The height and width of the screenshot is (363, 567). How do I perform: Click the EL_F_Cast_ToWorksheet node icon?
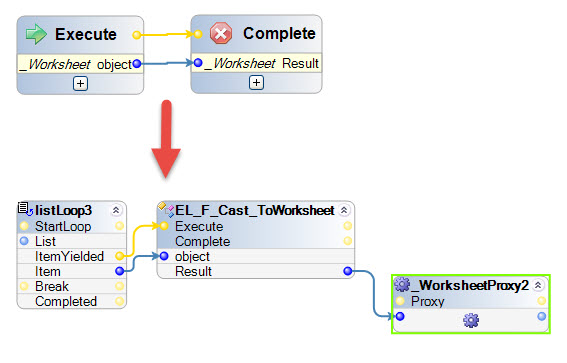pyautogui.click(x=166, y=210)
